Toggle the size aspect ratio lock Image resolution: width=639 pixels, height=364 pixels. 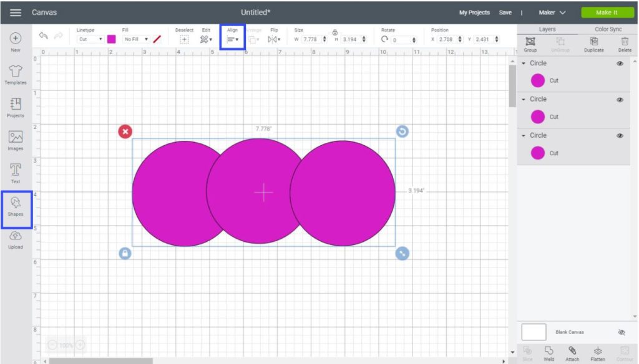[x=334, y=32]
